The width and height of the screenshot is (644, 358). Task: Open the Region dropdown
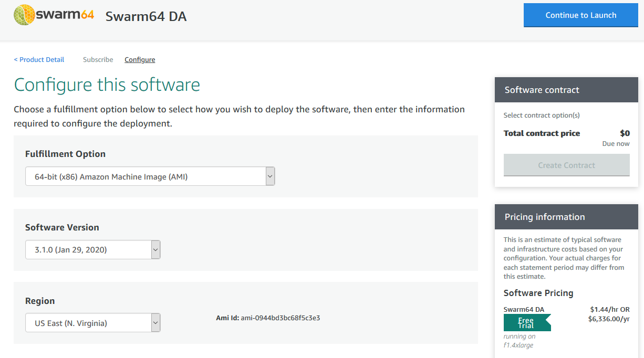[x=92, y=323]
